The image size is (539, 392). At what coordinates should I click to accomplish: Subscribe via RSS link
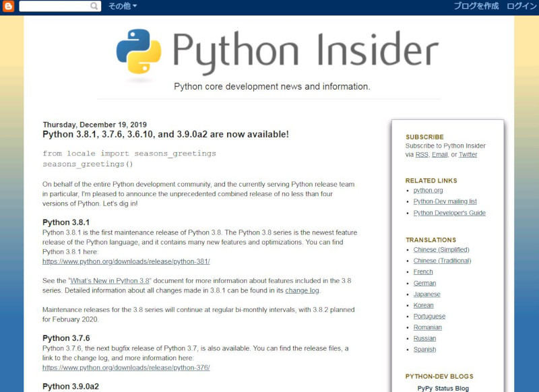click(x=422, y=155)
